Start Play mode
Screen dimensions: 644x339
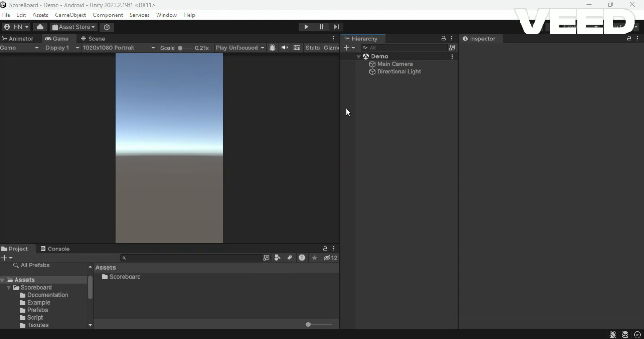(306, 27)
